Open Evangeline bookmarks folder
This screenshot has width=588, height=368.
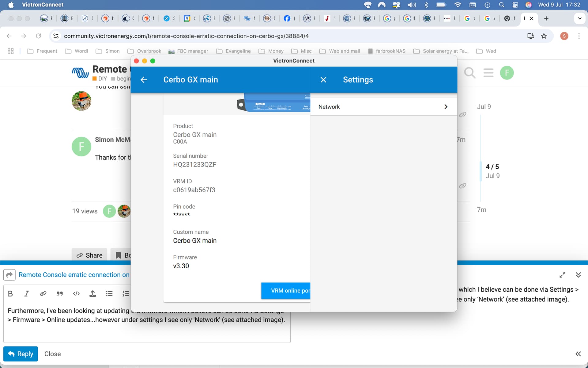point(233,51)
